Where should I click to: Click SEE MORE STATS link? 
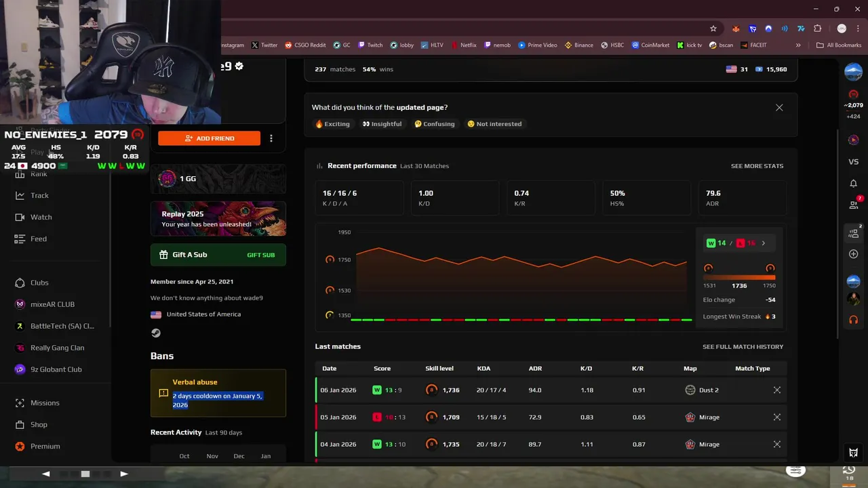click(x=757, y=166)
